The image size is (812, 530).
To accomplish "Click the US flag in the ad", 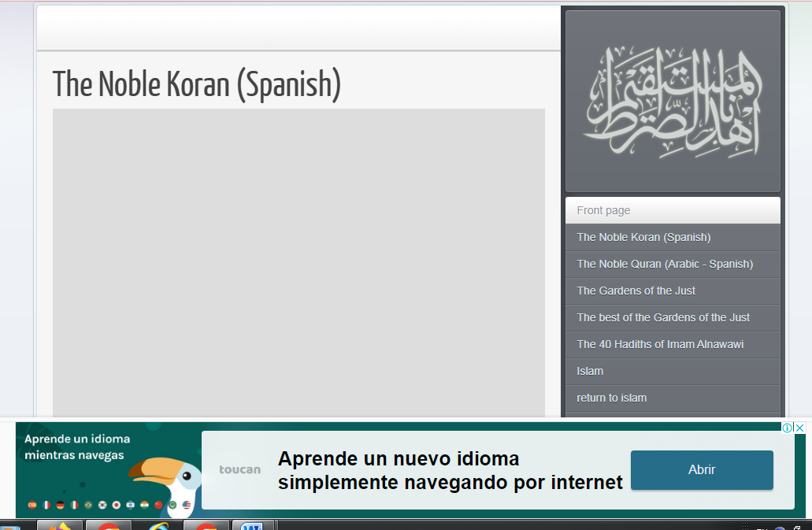I will pyautogui.click(x=187, y=505).
